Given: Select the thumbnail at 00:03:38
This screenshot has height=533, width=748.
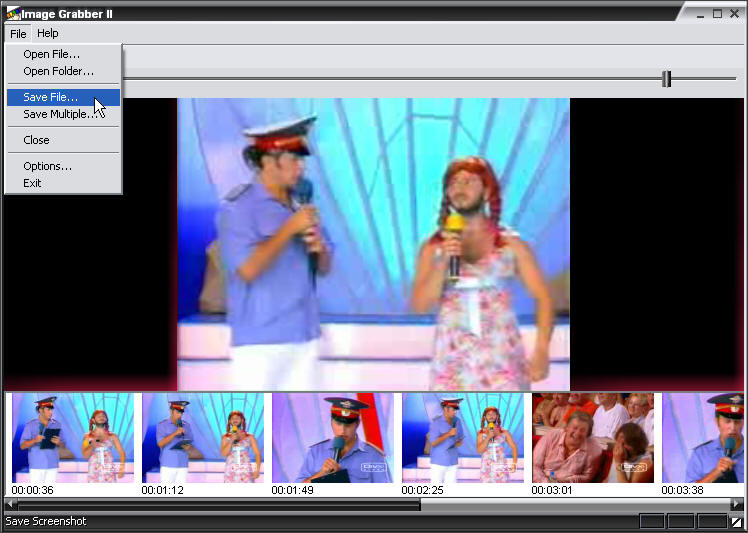Looking at the screenshot, I should 703,438.
